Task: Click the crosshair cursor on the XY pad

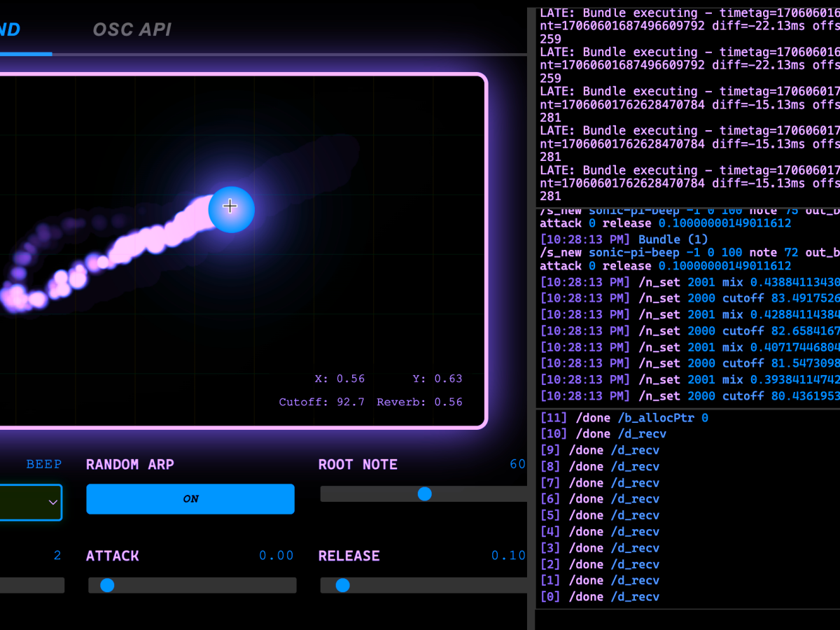Action: click(230, 206)
